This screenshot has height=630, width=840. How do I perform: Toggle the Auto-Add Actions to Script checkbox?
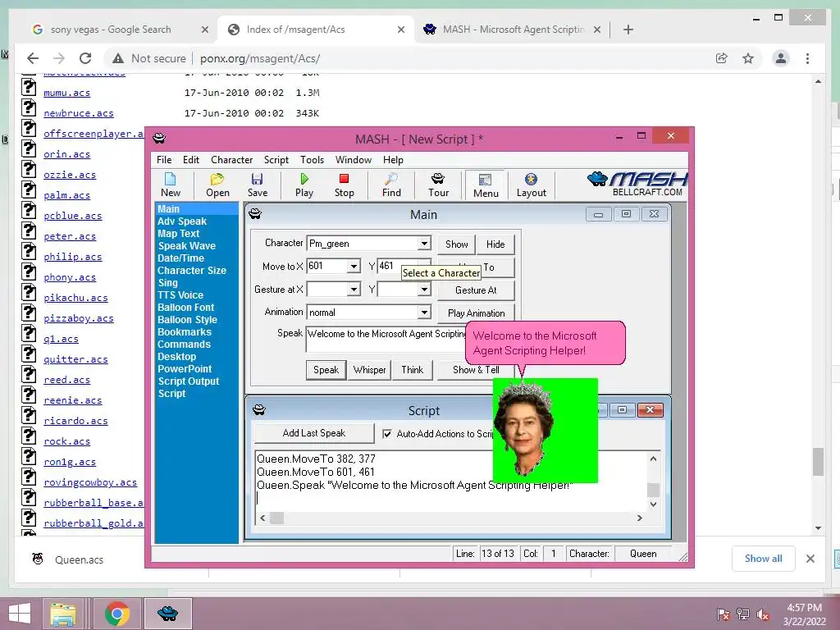(387, 434)
